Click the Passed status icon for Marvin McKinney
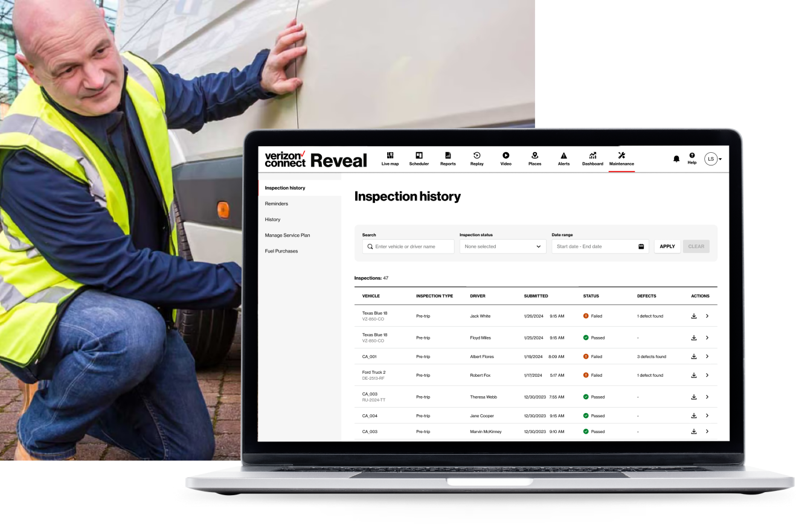This screenshot has width=796, height=532. [x=586, y=431]
